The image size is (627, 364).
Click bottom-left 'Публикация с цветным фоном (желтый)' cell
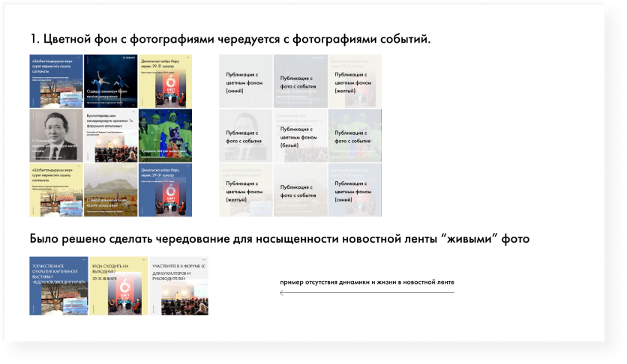point(246,190)
